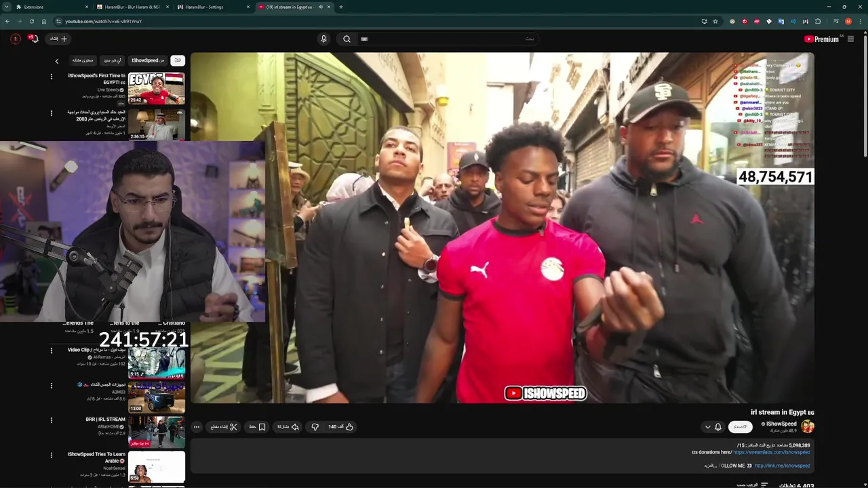Switch to the Extensions browser tab
Viewport: 868px width, 488px height.
tap(52, 7)
